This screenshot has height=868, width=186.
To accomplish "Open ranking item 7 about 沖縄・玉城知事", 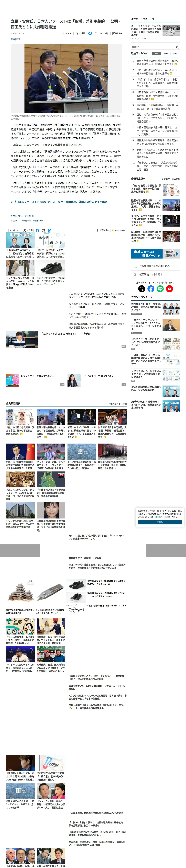I will tap(155, 131).
